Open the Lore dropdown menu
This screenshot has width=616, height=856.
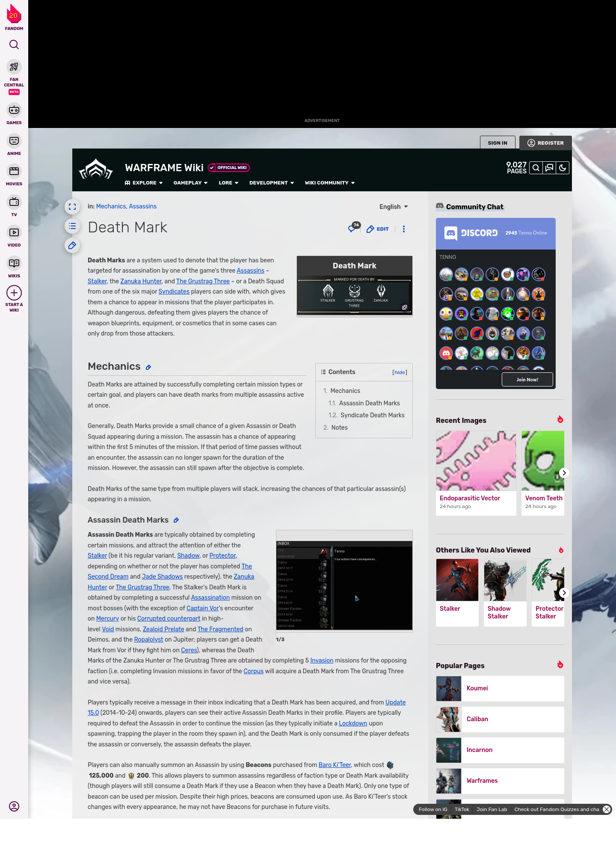click(x=228, y=183)
